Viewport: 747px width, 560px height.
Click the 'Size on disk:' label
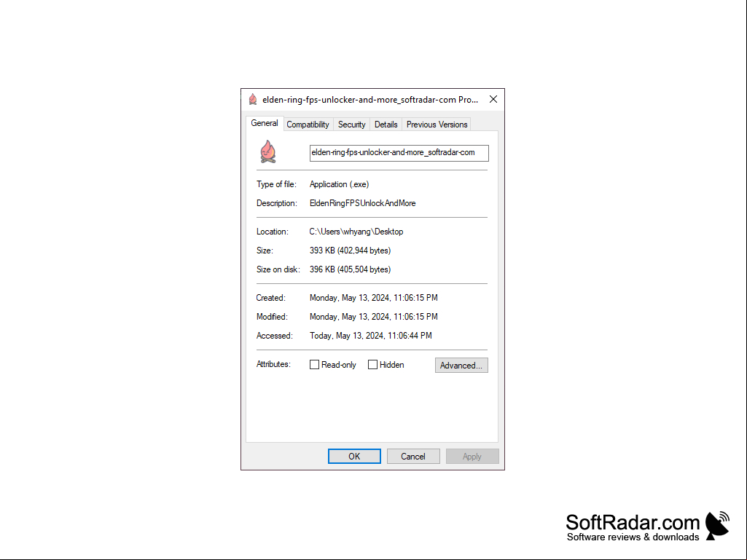click(x=278, y=269)
